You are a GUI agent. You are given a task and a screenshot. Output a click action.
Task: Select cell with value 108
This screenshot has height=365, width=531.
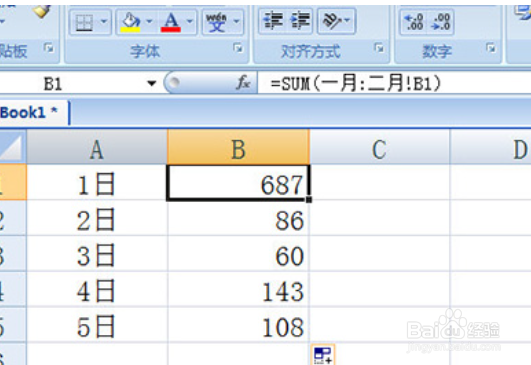click(238, 325)
